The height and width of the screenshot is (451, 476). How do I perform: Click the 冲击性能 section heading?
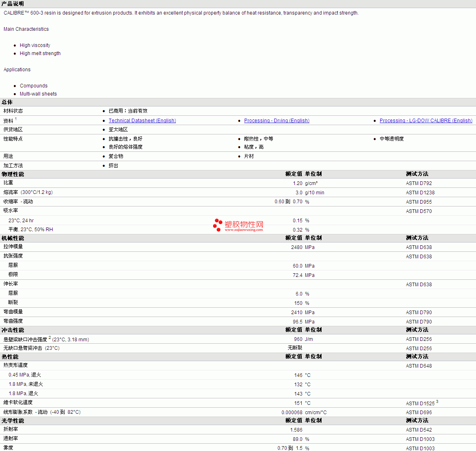(13, 330)
